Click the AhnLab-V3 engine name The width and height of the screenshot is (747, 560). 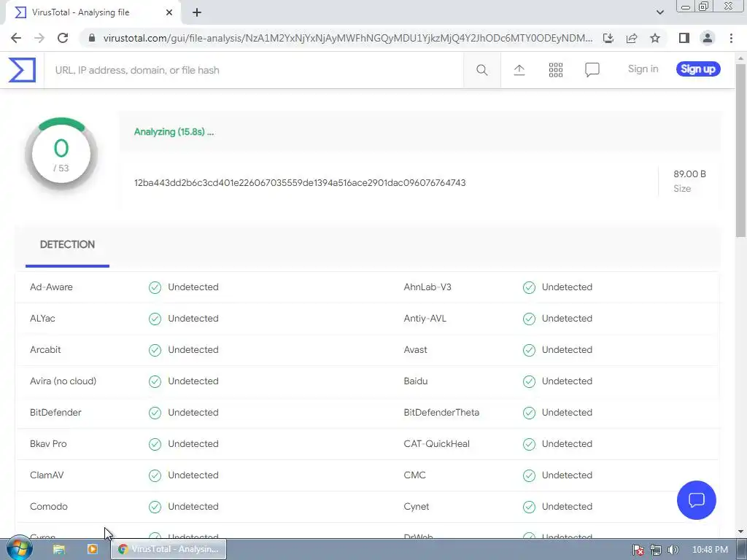click(427, 287)
